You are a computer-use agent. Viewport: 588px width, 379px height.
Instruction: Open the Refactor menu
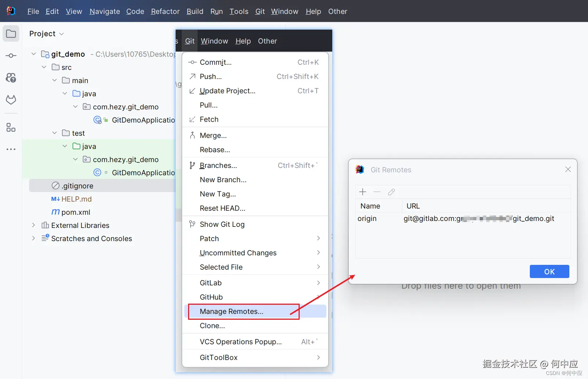[x=165, y=11]
